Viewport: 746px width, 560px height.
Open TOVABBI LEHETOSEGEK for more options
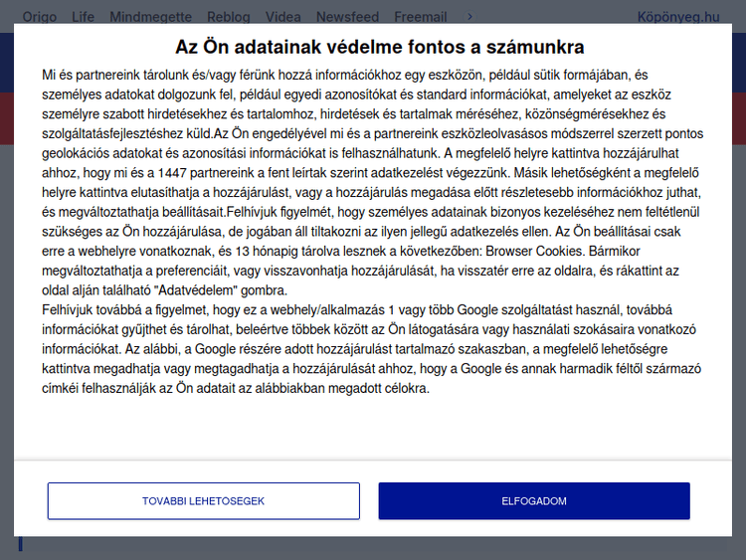203,501
